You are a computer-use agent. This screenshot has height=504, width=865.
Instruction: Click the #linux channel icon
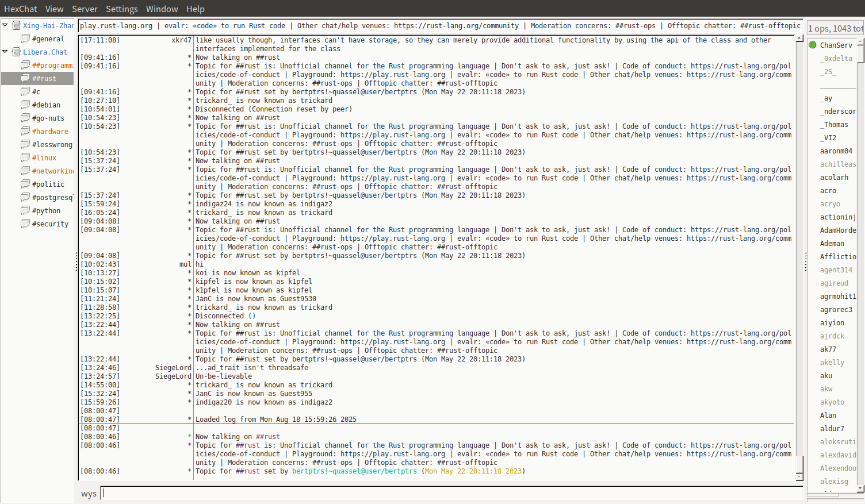pyautogui.click(x=25, y=157)
